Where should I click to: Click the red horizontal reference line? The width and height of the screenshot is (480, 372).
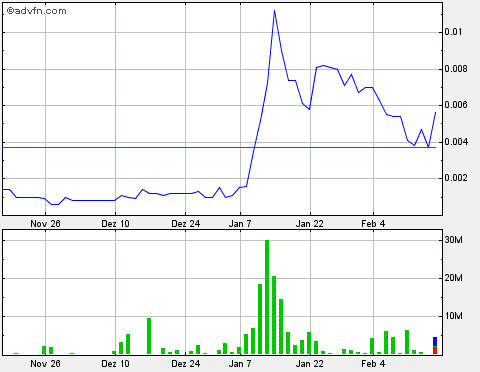tap(219, 147)
